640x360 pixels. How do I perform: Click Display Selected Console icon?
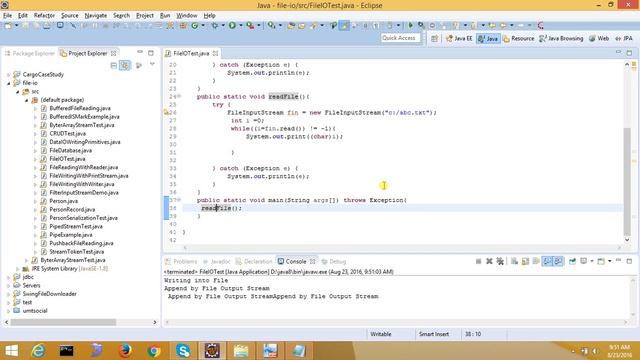coord(585,261)
